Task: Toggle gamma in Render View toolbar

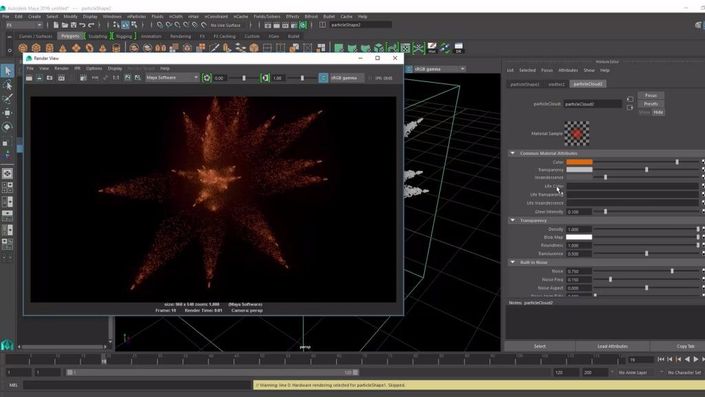Action: coord(265,78)
